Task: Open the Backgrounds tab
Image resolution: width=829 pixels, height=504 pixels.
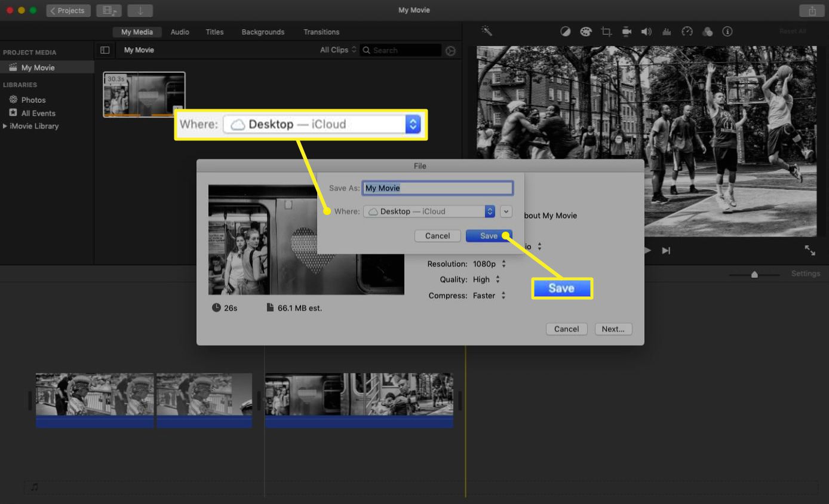Action: (x=263, y=32)
